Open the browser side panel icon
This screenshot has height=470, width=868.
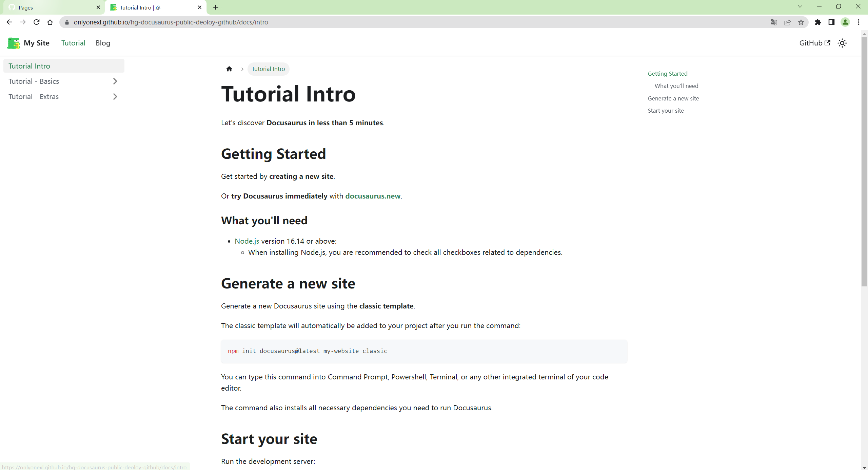[831, 22]
